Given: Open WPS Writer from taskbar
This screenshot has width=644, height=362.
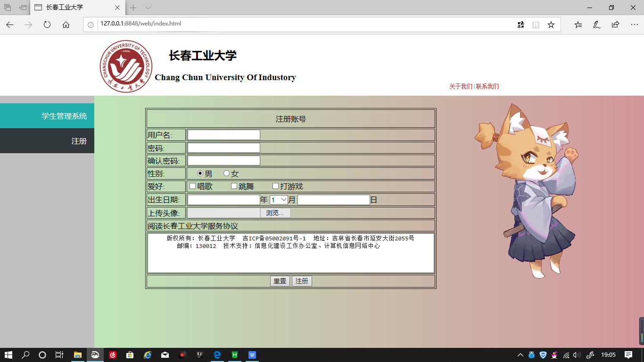Looking at the screenshot, I should pos(252,354).
